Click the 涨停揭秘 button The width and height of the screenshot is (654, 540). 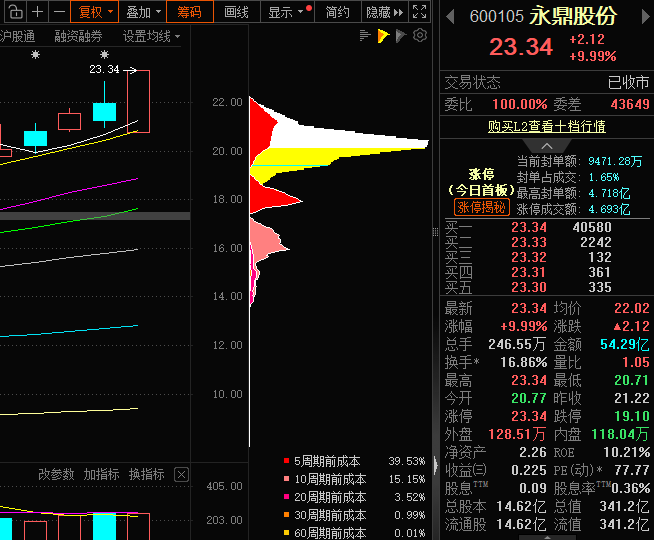tap(482, 207)
